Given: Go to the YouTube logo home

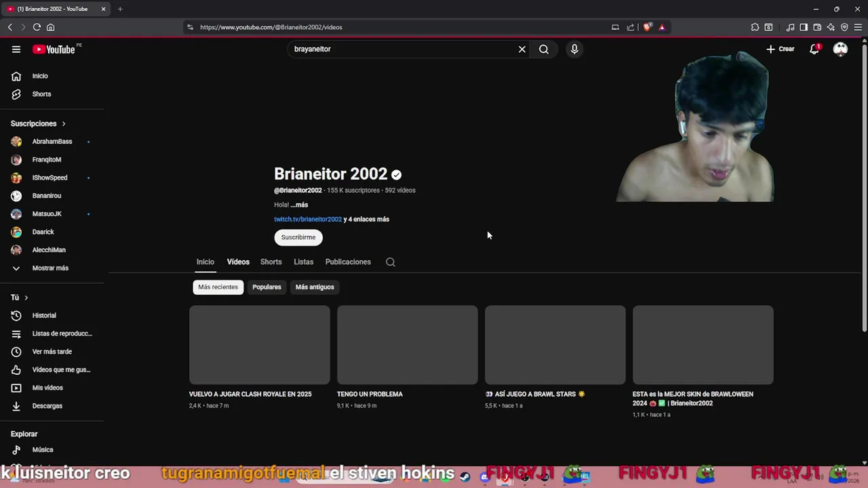Looking at the screenshot, I should (54, 49).
